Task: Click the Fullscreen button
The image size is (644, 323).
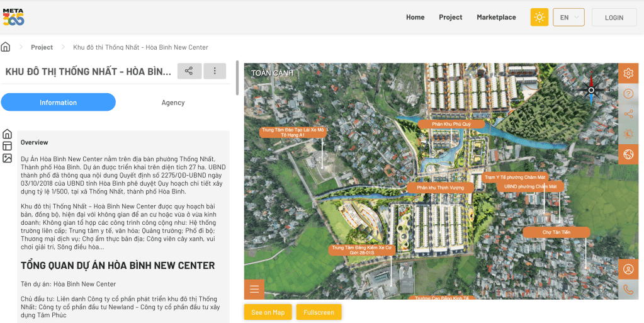Action: coord(319,312)
